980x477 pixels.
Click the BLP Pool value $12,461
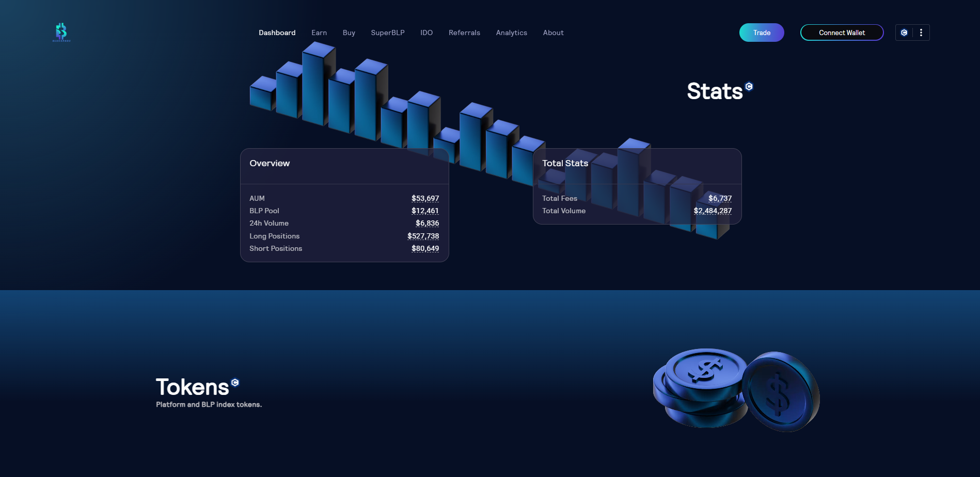pyautogui.click(x=425, y=211)
